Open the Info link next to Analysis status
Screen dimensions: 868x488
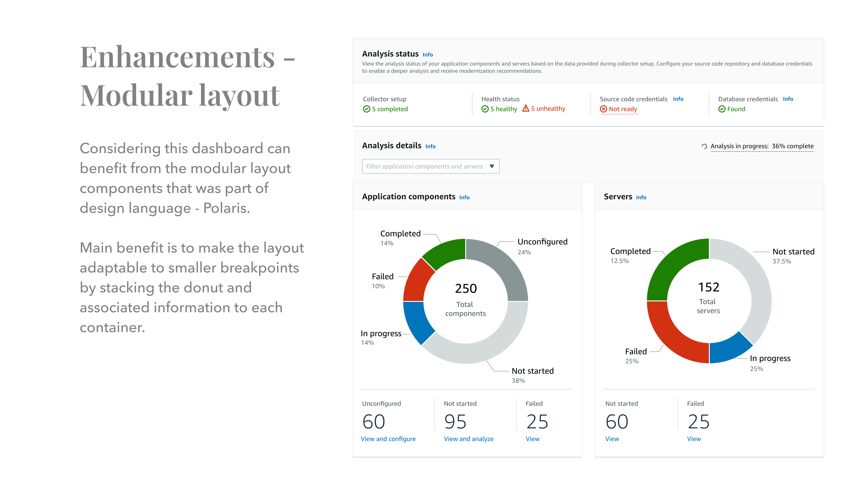click(x=428, y=55)
